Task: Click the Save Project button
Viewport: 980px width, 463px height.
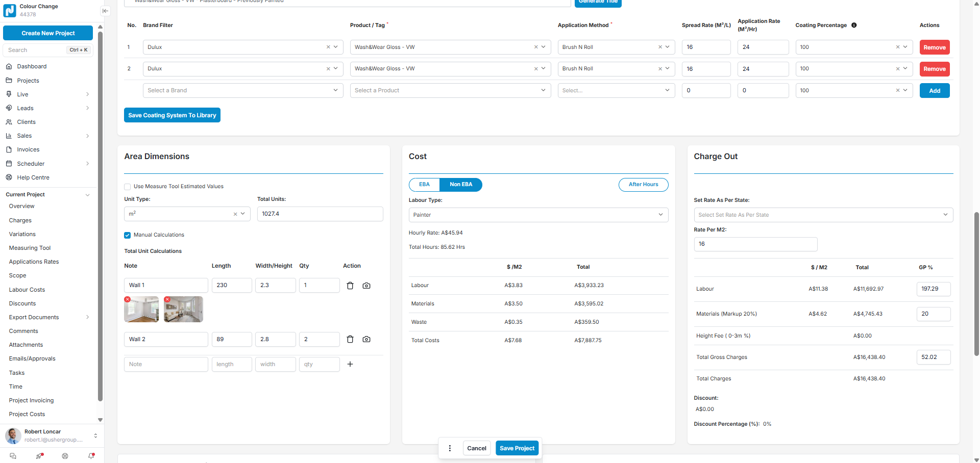Action: [x=517, y=448]
